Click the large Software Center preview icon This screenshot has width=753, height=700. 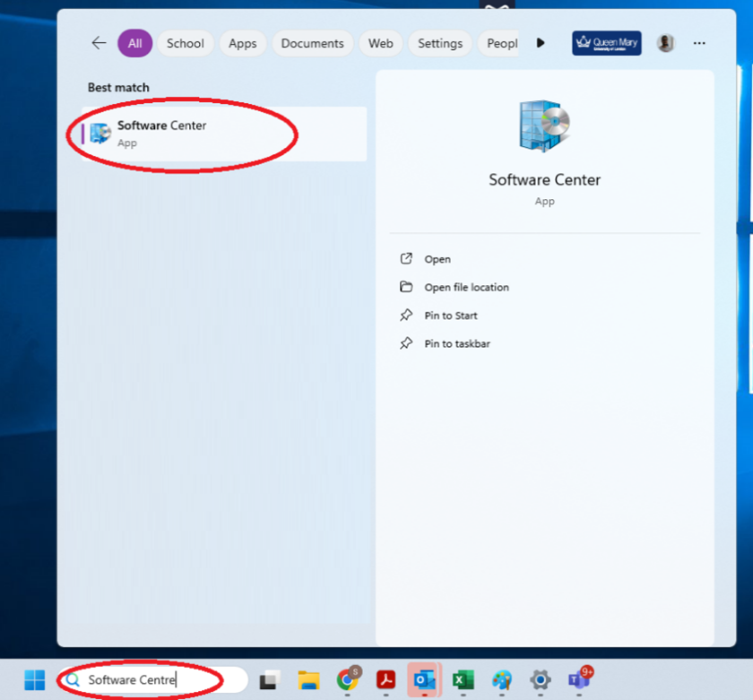click(x=544, y=126)
